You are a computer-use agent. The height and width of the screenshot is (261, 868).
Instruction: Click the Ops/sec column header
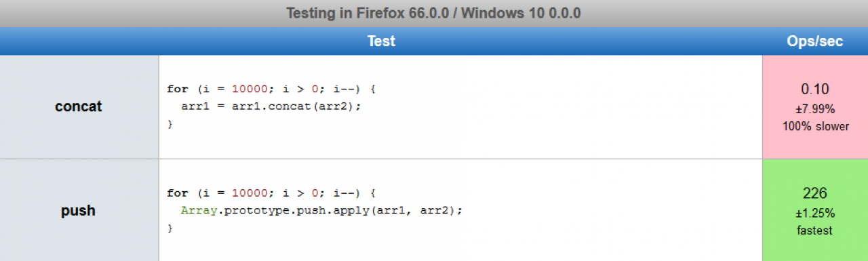pyautogui.click(x=815, y=41)
